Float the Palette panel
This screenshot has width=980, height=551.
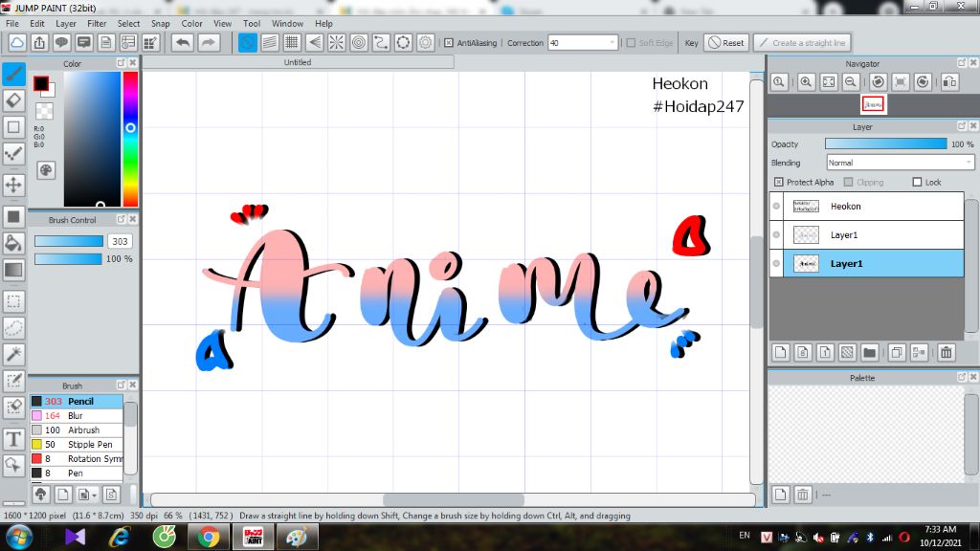click(961, 377)
